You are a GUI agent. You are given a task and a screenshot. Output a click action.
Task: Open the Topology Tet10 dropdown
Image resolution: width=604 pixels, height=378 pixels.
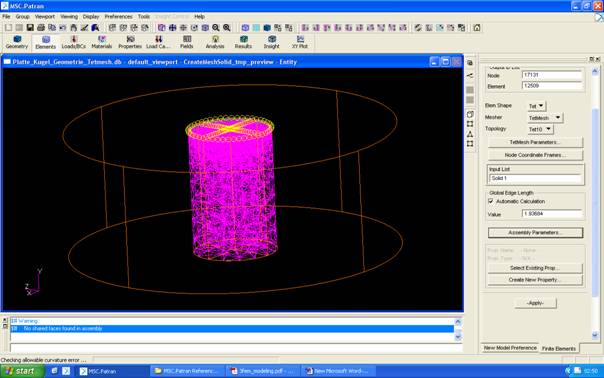540,129
